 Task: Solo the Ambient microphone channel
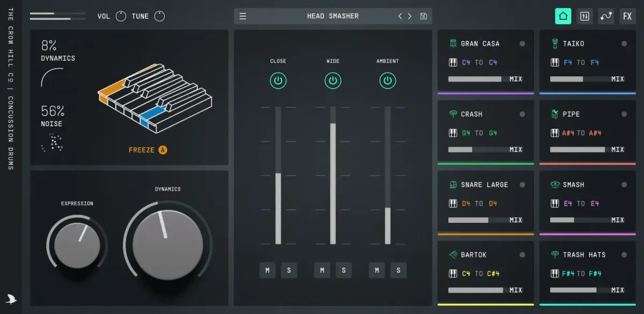pyautogui.click(x=398, y=270)
